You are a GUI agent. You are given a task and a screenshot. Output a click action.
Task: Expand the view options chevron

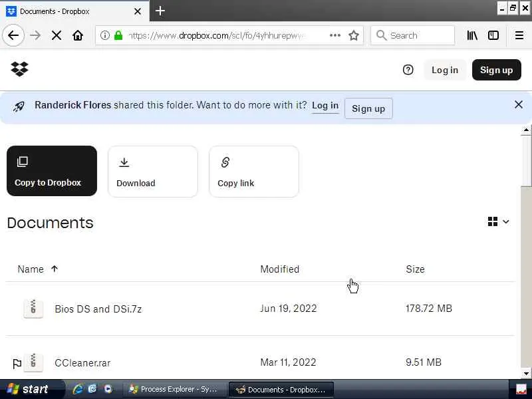coord(506,222)
